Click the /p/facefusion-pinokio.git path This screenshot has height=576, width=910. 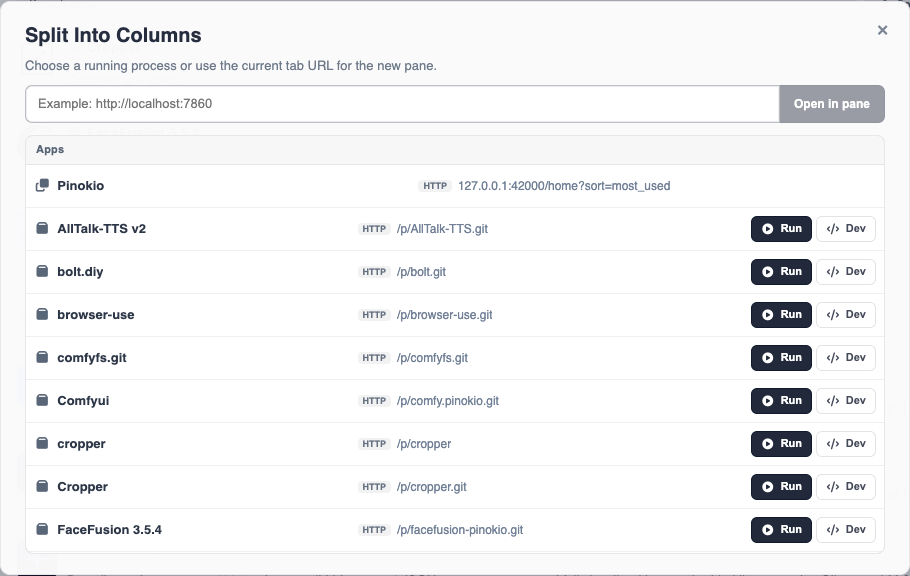pyautogui.click(x=460, y=530)
